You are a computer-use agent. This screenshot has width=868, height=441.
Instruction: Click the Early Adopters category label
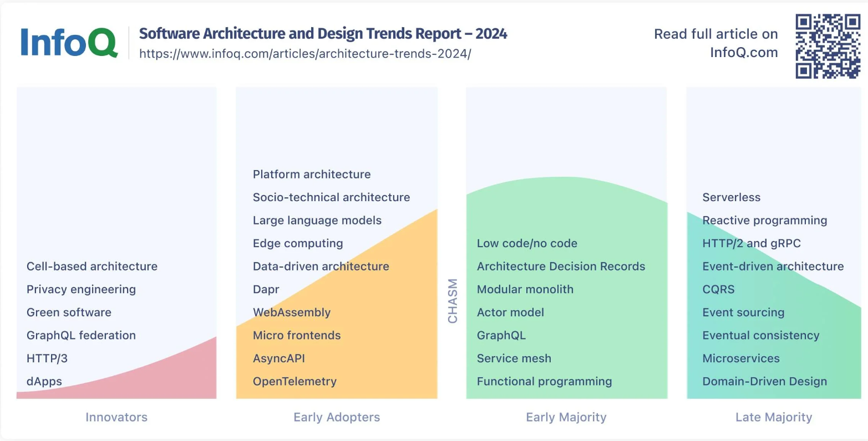337,417
